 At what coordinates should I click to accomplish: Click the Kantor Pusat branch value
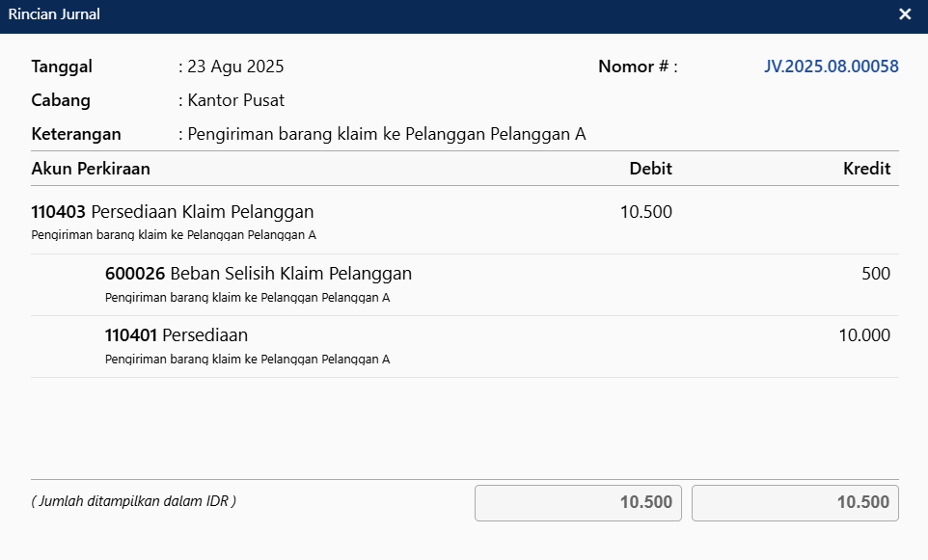point(235,100)
